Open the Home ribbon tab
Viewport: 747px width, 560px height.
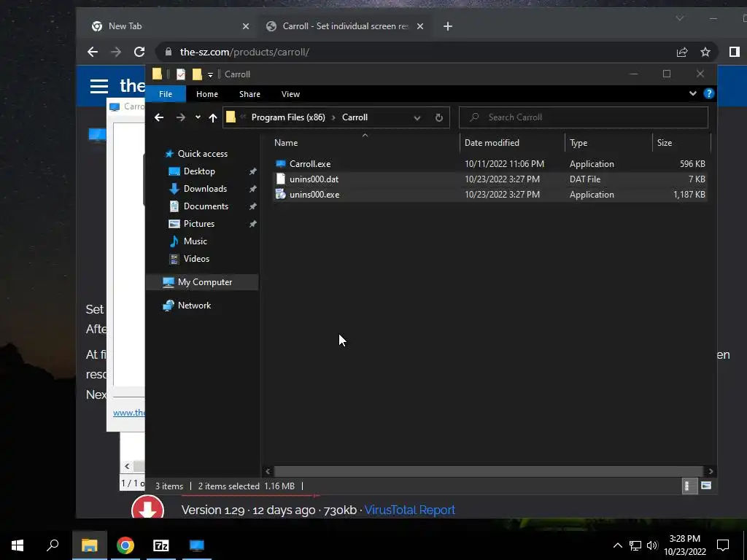click(206, 94)
